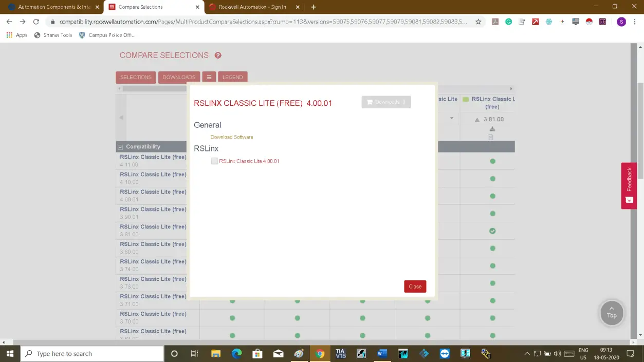The height and width of the screenshot is (362, 644).
Task: Launch Microsoft Edge from taskbar
Action: (236, 353)
